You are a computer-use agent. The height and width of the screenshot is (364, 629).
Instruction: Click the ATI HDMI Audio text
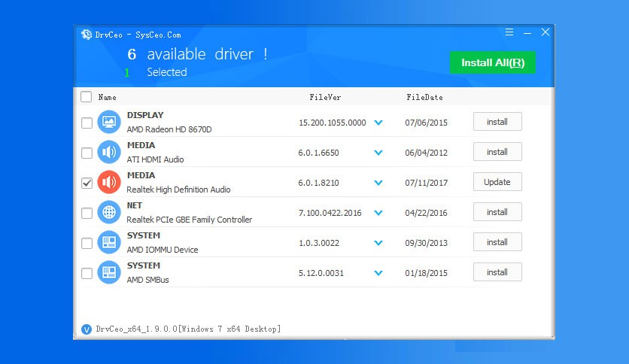pos(155,159)
